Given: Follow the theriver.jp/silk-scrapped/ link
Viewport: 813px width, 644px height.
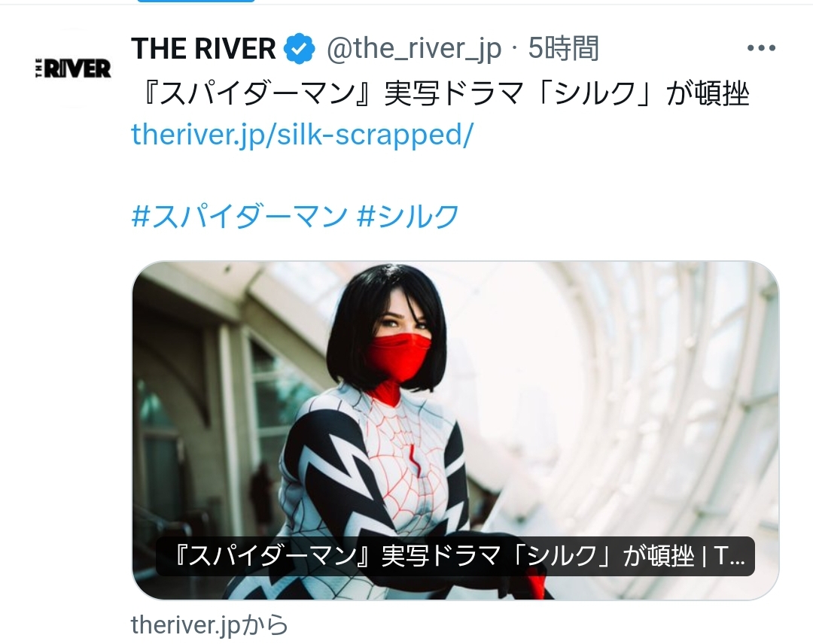Looking at the screenshot, I should 302,134.
